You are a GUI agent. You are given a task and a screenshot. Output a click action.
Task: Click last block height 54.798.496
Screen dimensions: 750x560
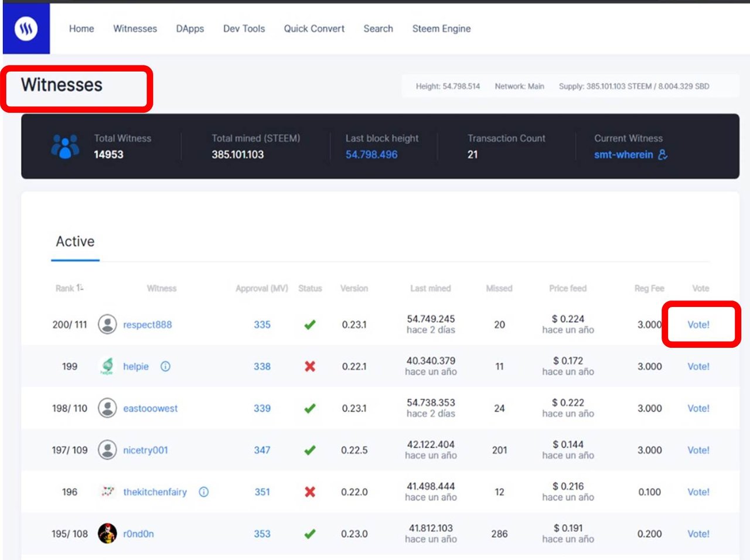pyautogui.click(x=371, y=155)
